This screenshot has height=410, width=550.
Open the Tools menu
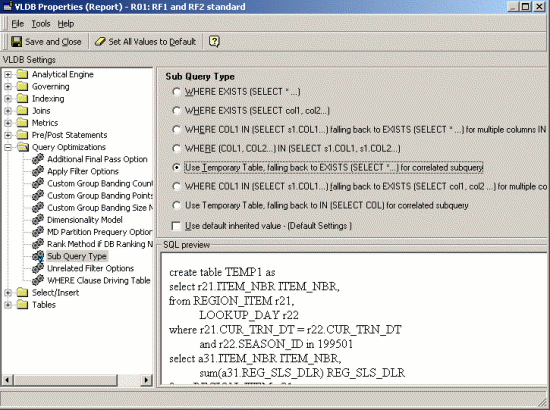tap(41, 24)
